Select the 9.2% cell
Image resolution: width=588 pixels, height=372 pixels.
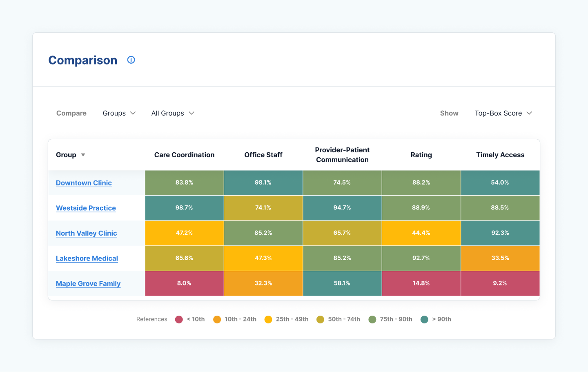500,283
